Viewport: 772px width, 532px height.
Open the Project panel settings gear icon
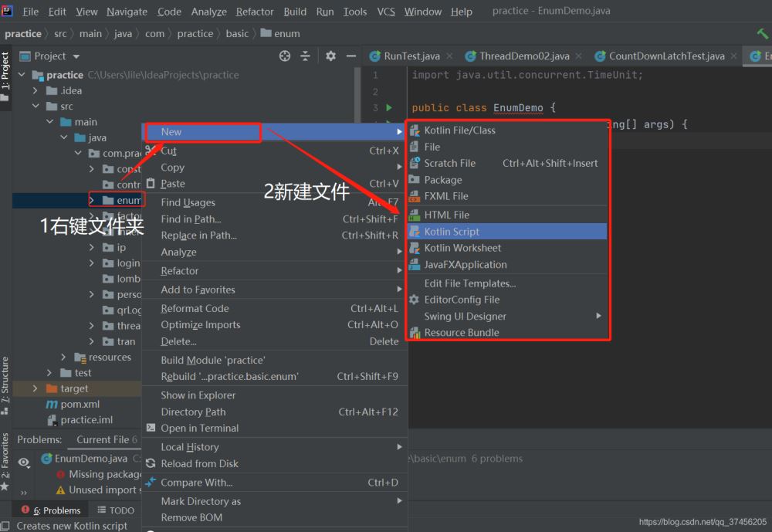pyautogui.click(x=330, y=56)
